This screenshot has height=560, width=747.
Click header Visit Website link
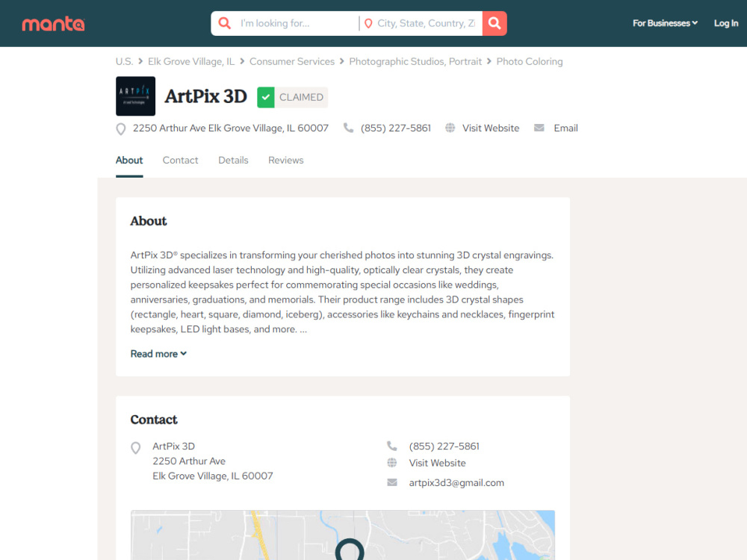point(490,128)
